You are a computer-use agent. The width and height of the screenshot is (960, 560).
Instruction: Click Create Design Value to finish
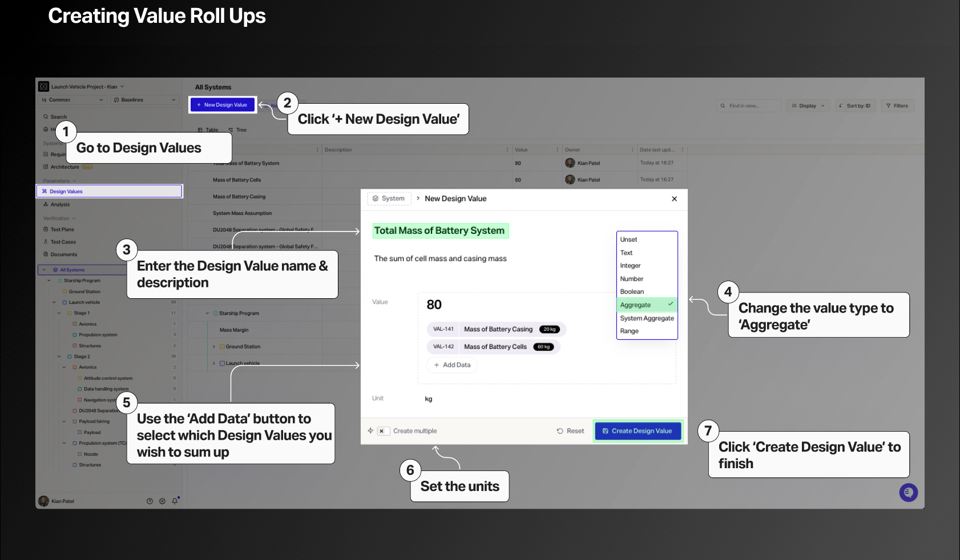click(638, 431)
